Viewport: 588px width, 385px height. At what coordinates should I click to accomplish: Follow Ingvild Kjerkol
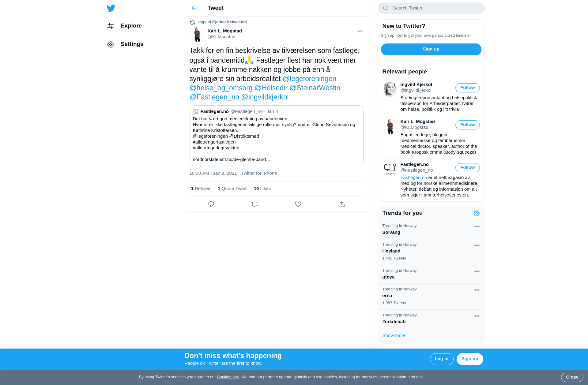coord(467,88)
